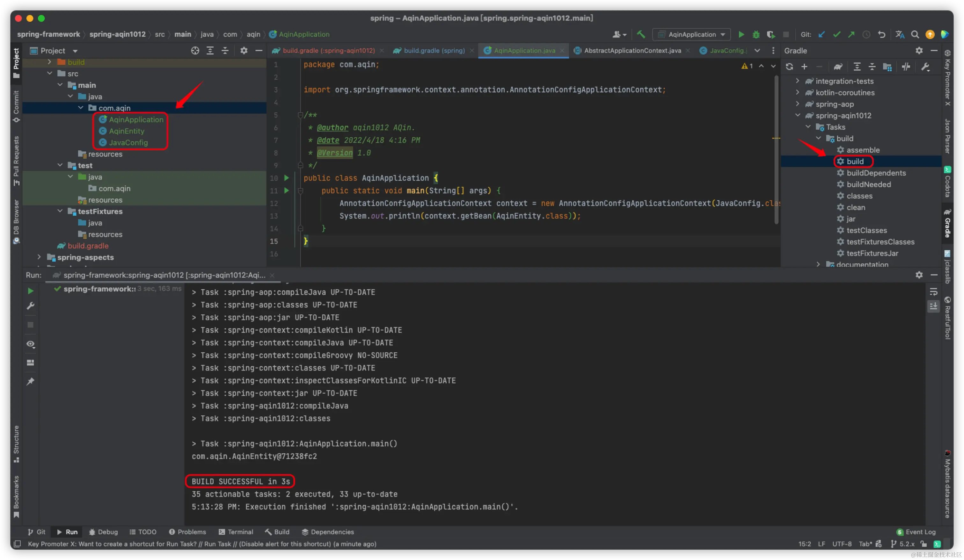Open the AqinApplication run configuration dropdown
Viewport: 964px width, 560px height.
click(692, 34)
